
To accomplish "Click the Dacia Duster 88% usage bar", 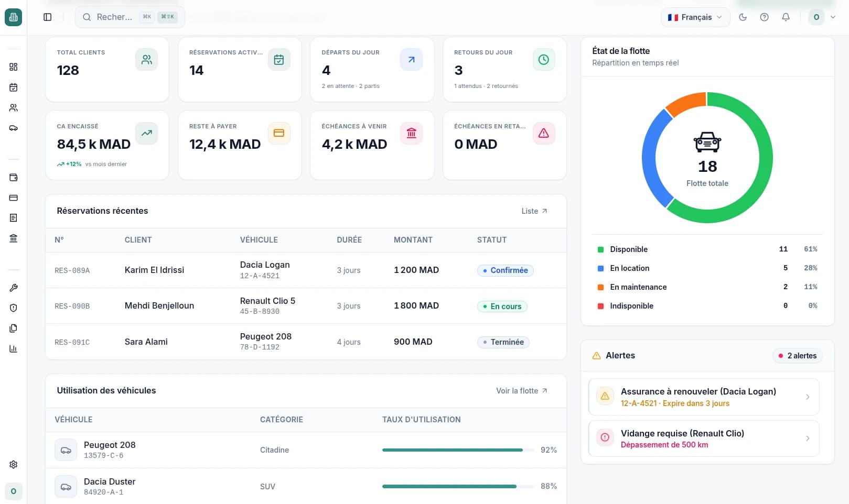I will tap(457, 487).
